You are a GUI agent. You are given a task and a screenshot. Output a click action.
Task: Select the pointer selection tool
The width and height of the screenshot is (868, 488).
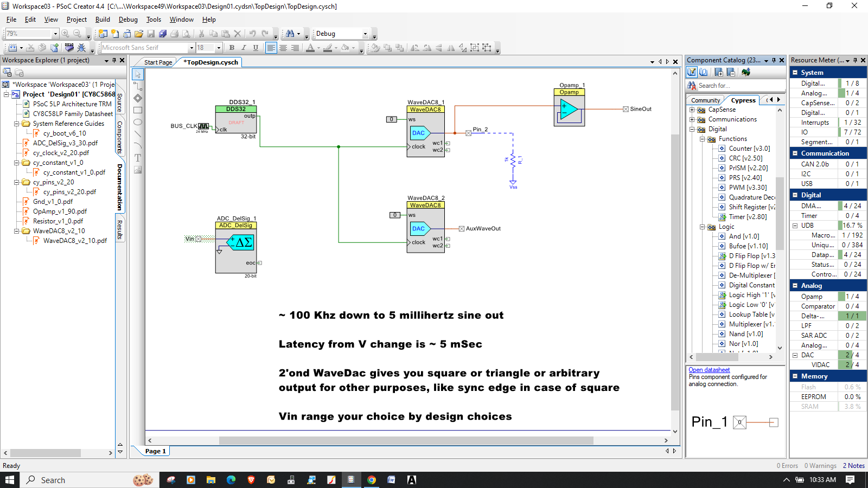point(138,74)
